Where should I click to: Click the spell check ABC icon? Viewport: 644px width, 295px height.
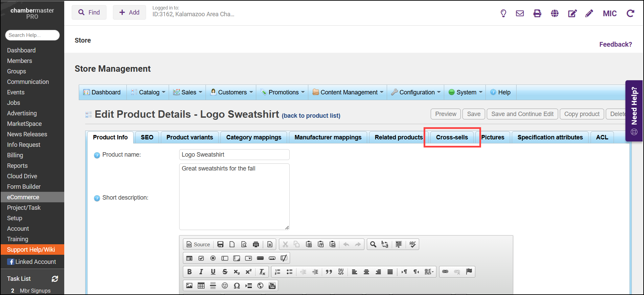pos(412,244)
